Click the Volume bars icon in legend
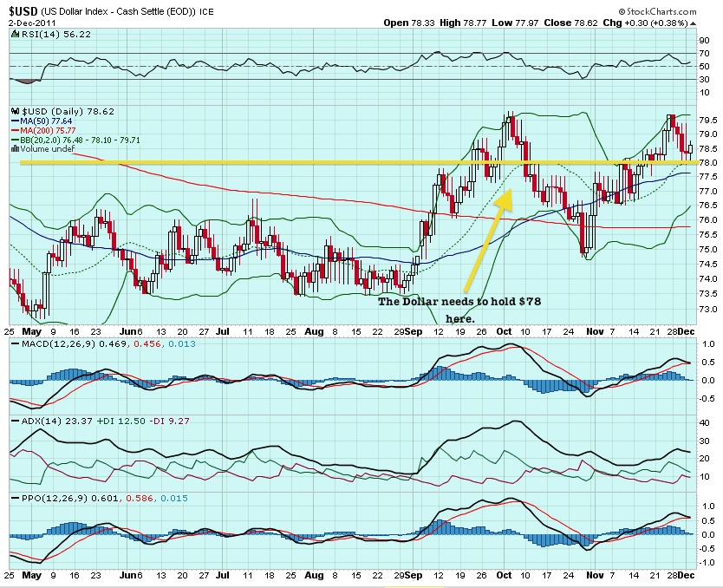The height and width of the screenshot is (588, 723). (13, 148)
